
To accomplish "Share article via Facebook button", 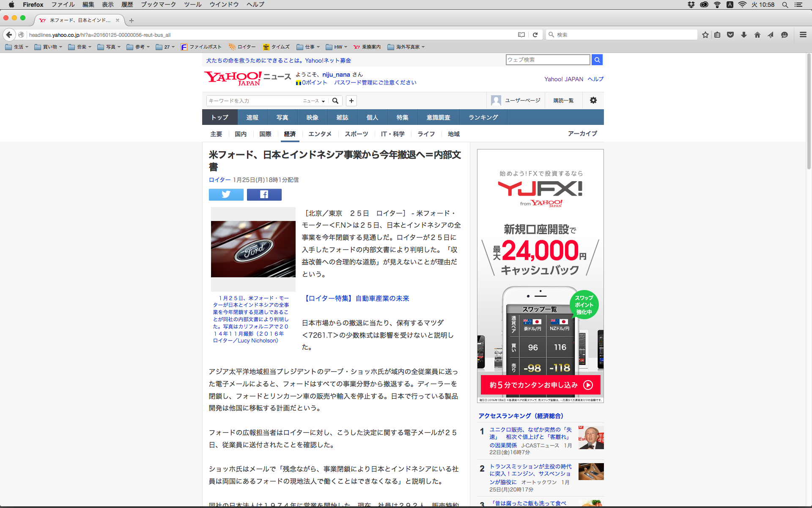I will click(x=264, y=194).
